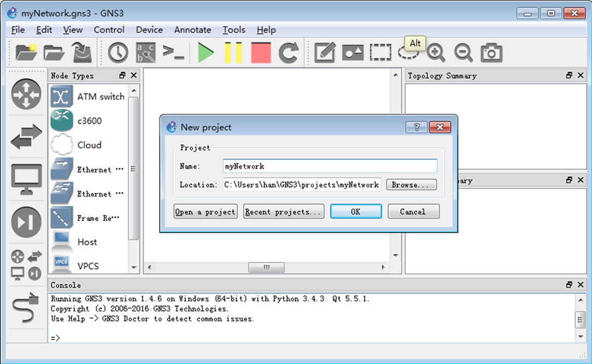Viewport: 592px width, 364px height.
Task: Open the View menu
Action: pos(73,30)
